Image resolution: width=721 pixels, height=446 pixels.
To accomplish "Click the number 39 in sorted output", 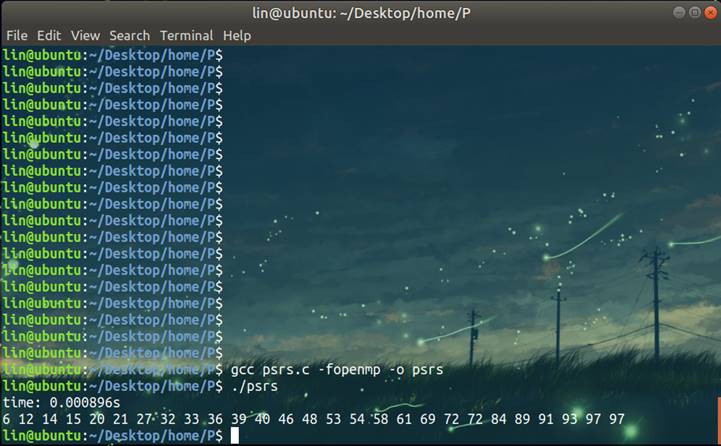I will tap(239, 419).
